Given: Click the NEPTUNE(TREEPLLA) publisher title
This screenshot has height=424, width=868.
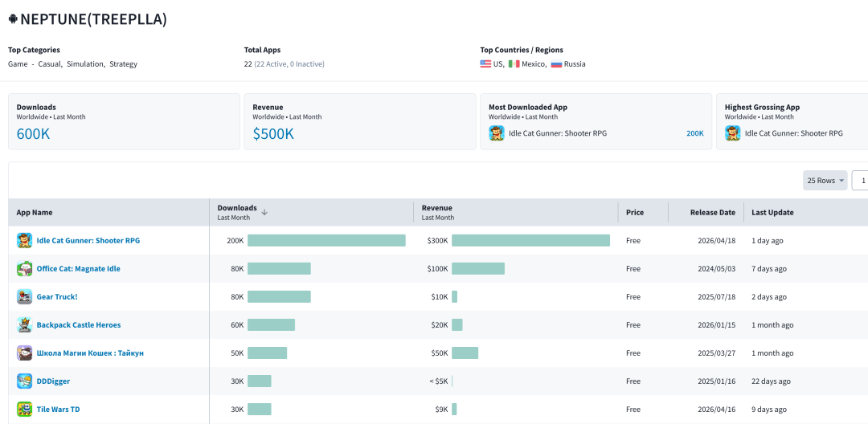Looking at the screenshot, I should (x=93, y=19).
